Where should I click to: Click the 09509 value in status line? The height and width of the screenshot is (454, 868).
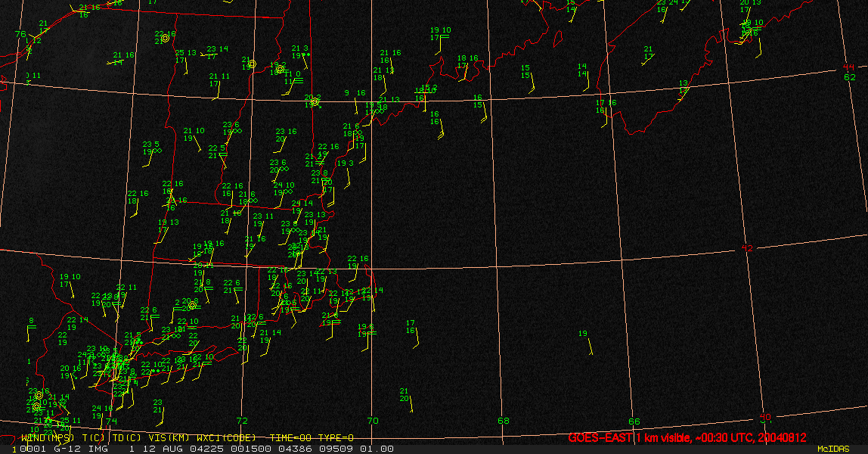pos(336,449)
